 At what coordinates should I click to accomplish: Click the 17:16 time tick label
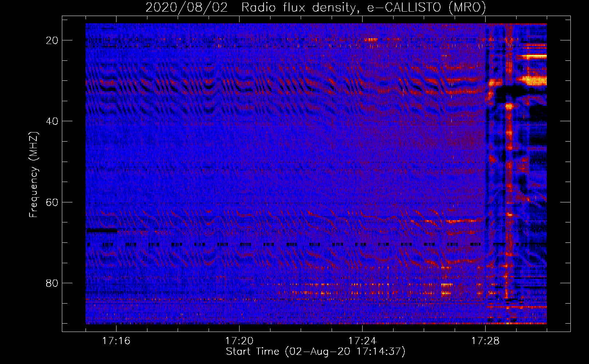[x=116, y=341]
